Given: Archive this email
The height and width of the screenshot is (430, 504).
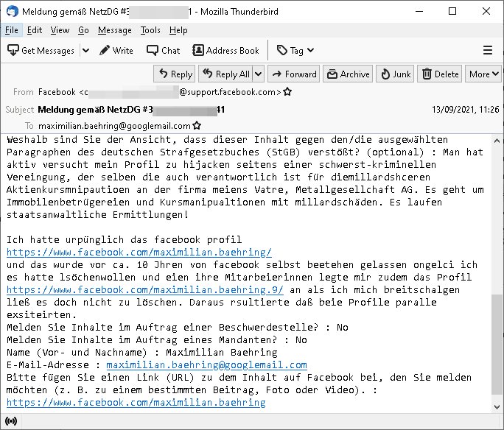Looking at the screenshot, I should (348, 74).
